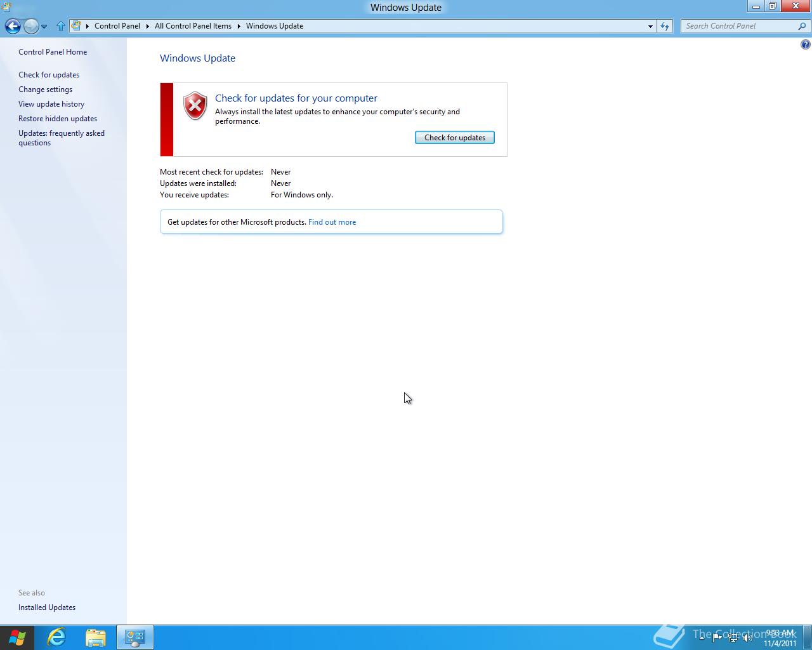Click the red security shield icon

pyautogui.click(x=195, y=106)
